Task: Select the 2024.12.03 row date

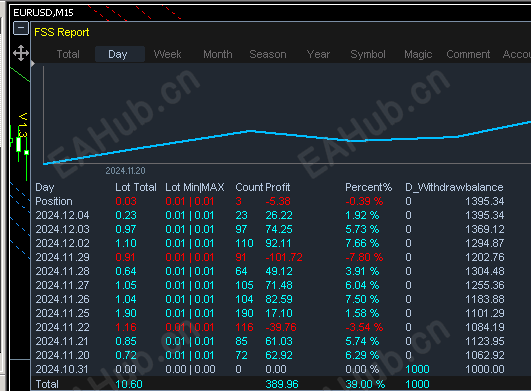Action: [x=62, y=229]
